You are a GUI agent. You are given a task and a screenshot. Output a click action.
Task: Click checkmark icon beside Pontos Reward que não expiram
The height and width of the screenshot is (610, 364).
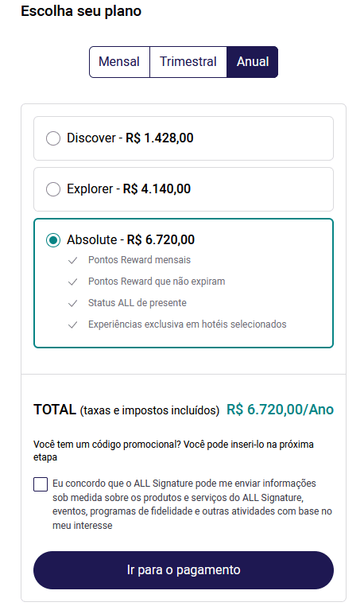pyautogui.click(x=73, y=282)
